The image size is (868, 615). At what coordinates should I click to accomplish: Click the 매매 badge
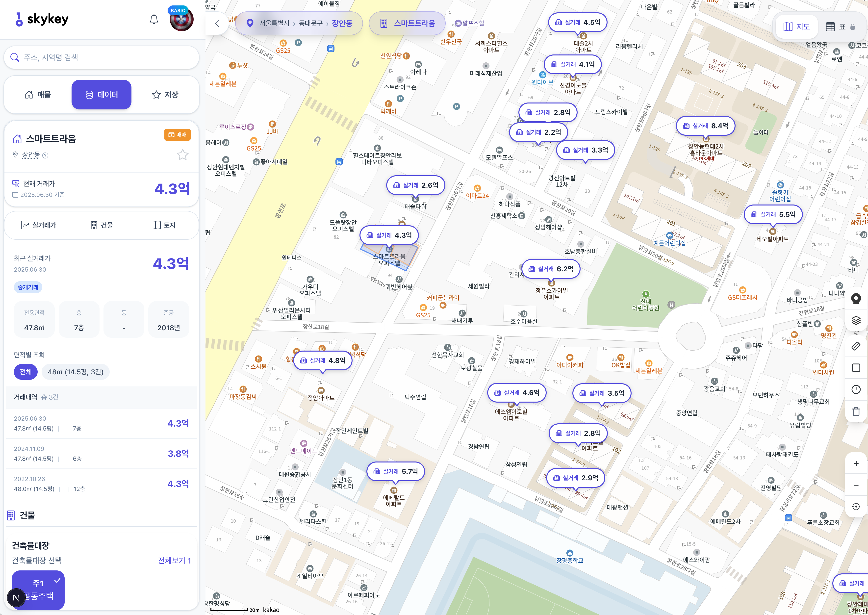coord(177,135)
